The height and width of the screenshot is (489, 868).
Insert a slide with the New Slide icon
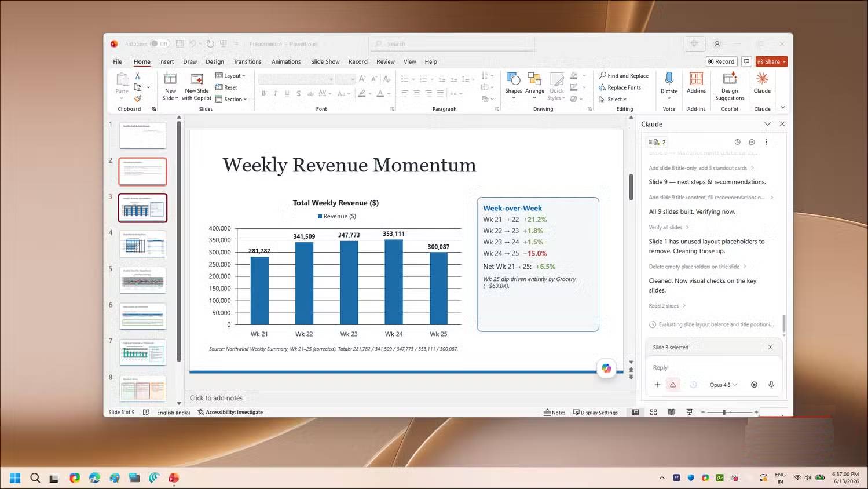click(x=170, y=79)
